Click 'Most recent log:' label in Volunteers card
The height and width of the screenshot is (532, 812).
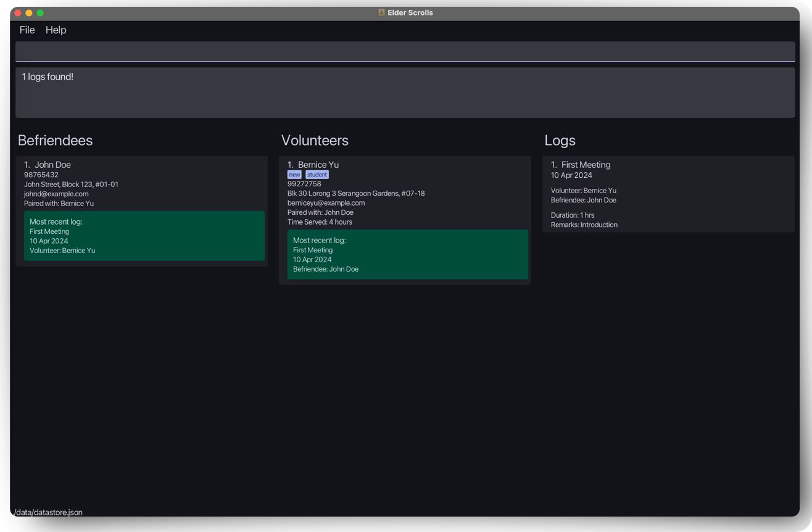(x=320, y=240)
